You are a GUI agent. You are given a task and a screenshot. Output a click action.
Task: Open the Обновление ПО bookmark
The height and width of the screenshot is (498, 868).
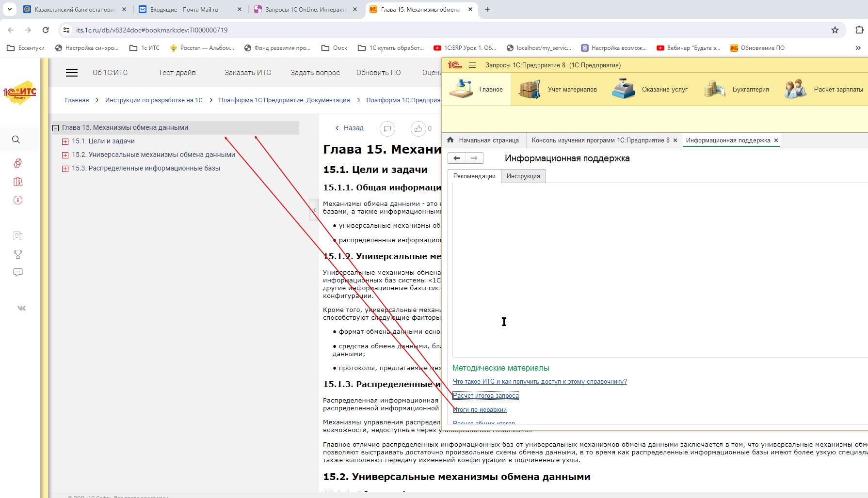point(757,48)
